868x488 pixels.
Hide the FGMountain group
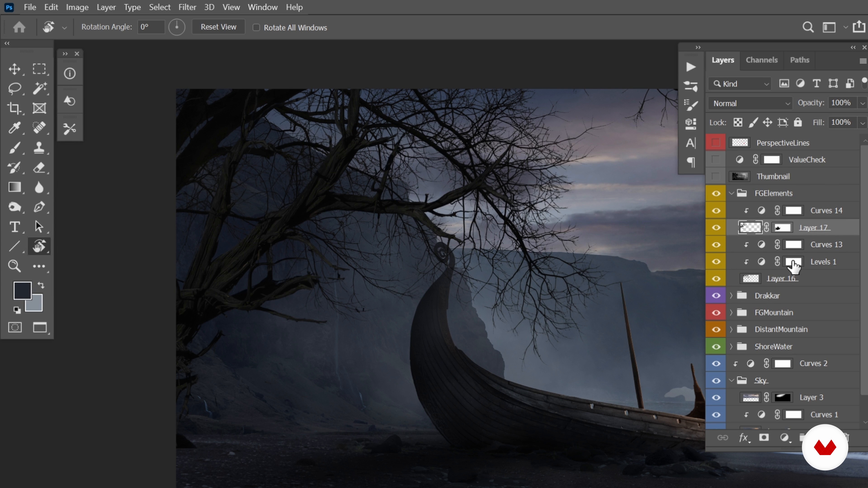tap(716, 312)
